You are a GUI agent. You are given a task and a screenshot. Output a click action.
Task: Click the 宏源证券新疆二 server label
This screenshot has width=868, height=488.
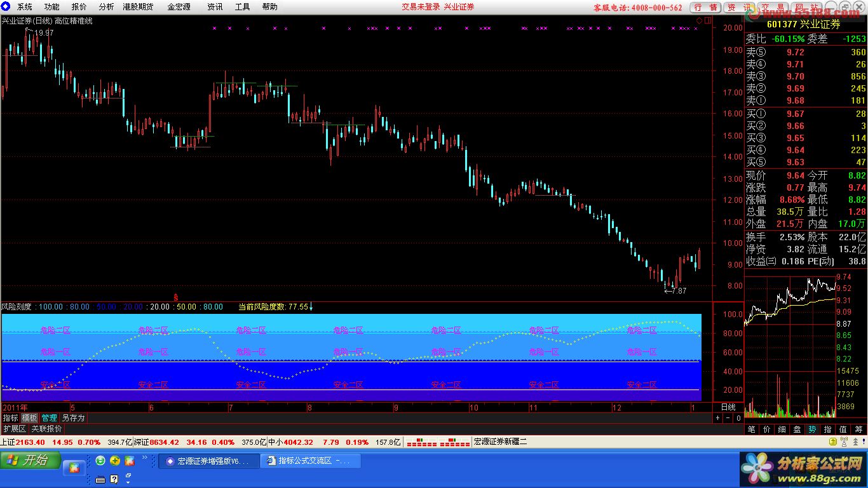(x=501, y=442)
